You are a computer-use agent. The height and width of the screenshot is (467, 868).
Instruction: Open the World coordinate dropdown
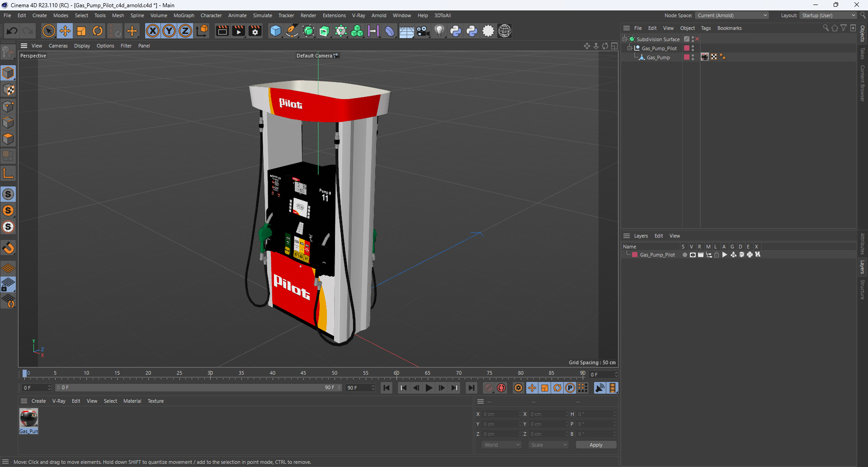[502, 445]
